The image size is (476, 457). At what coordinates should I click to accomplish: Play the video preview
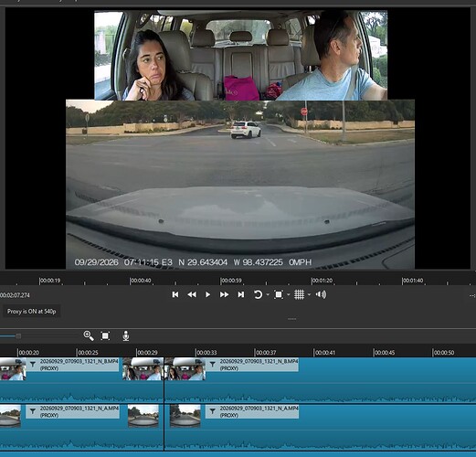coord(207,294)
